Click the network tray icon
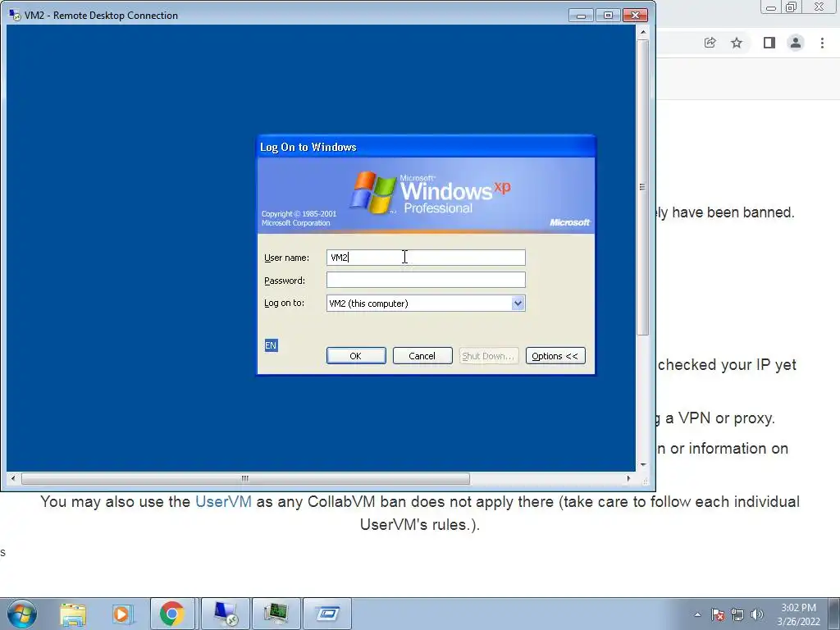The image size is (840, 630). click(737, 614)
